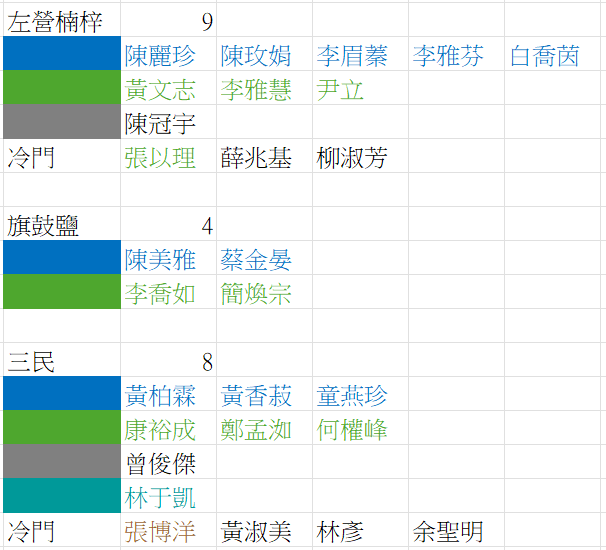This screenshot has height=550, width=606.
Task: Click the cell with number 8
Action: pyautogui.click(x=169, y=360)
